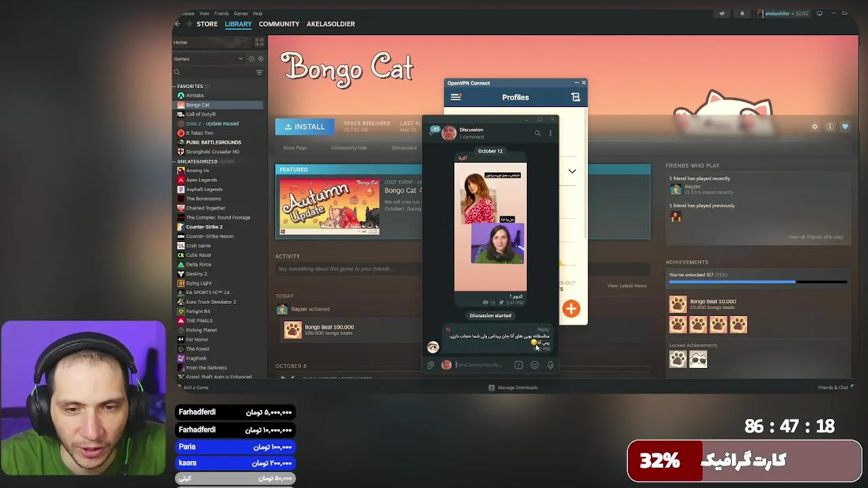Click the attach file paperclip in Telegram
868x488 pixels.
point(431,365)
